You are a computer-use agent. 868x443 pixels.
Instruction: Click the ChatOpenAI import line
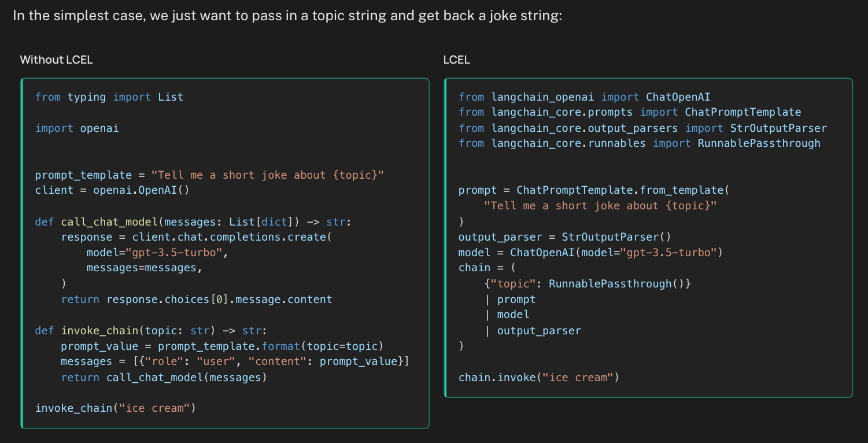pyautogui.click(x=584, y=97)
